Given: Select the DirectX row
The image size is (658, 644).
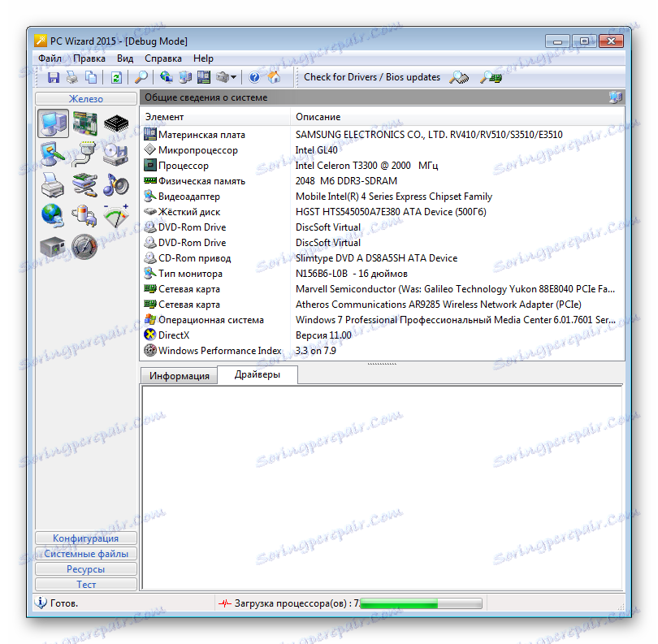Looking at the screenshot, I should [x=382, y=335].
